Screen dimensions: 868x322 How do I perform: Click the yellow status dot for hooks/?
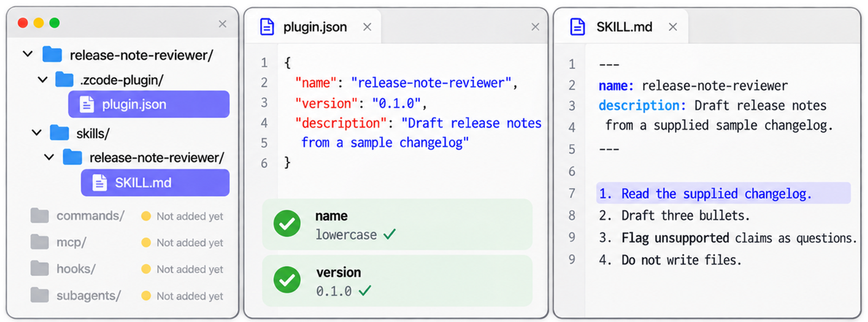pyautogui.click(x=146, y=269)
